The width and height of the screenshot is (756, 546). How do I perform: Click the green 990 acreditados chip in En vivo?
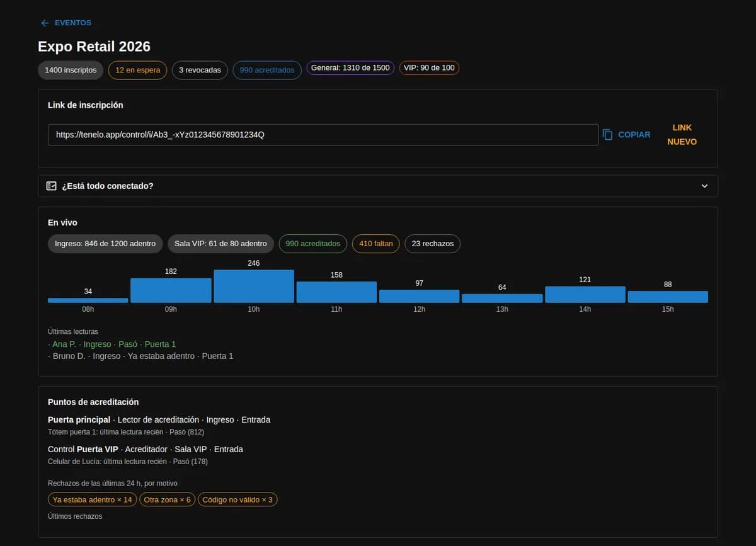312,244
